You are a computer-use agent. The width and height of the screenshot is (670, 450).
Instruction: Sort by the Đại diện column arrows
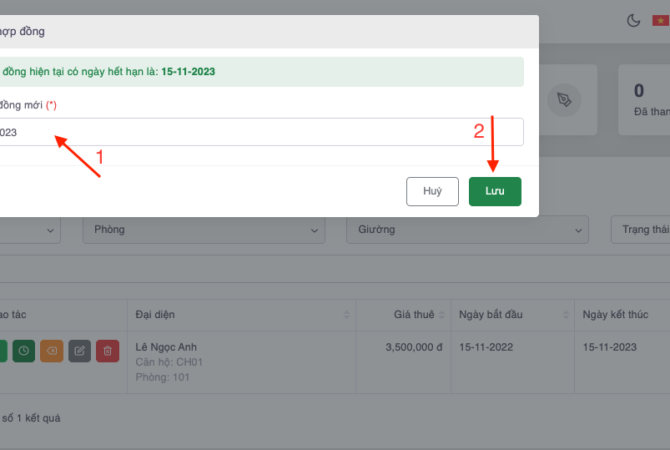tap(346, 315)
